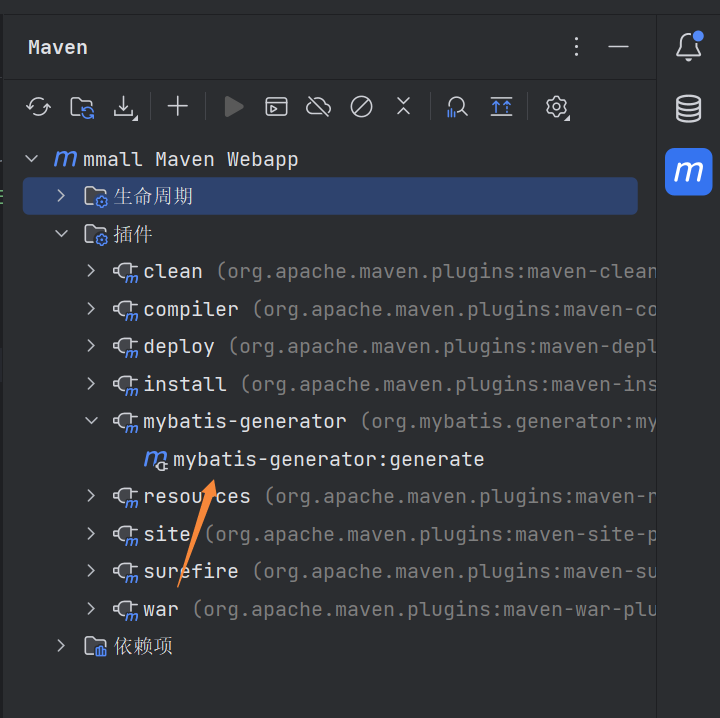Hide the Maven tool window

pos(618,47)
